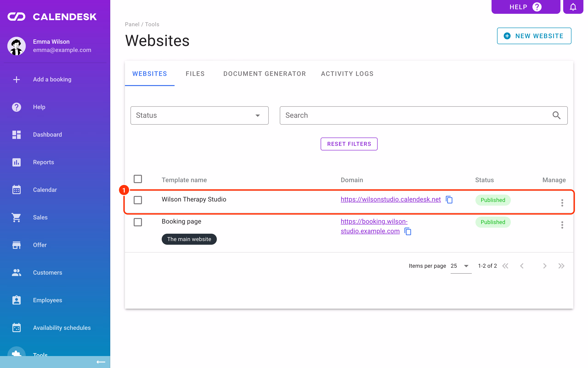Go to the next page arrow
The height and width of the screenshot is (368, 588).
(x=545, y=266)
